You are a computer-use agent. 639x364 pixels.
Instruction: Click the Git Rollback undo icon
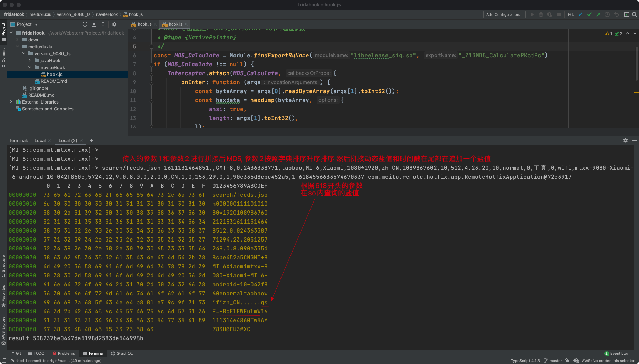click(616, 14)
